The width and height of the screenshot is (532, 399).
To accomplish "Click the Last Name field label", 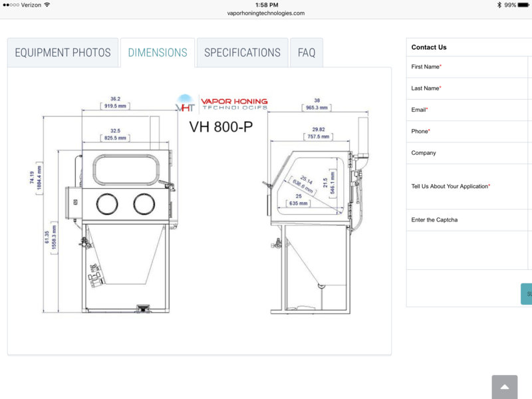I will pos(426,88).
